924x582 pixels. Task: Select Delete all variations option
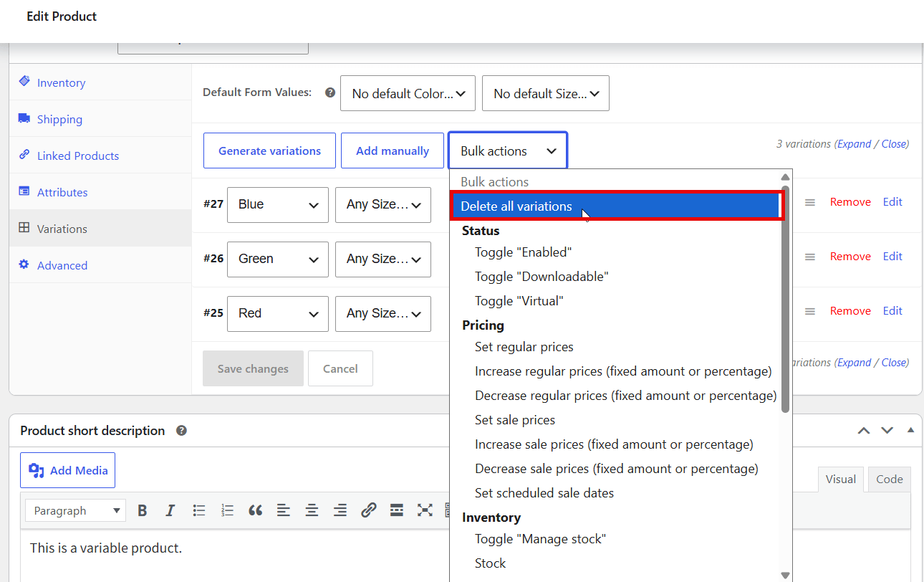point(616,206)
